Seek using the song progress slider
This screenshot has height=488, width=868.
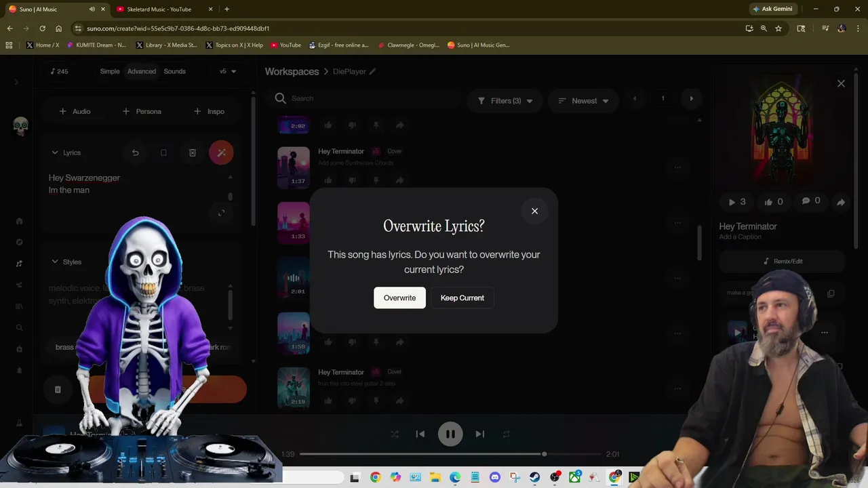pyautogui.click(x=450, y=454)
